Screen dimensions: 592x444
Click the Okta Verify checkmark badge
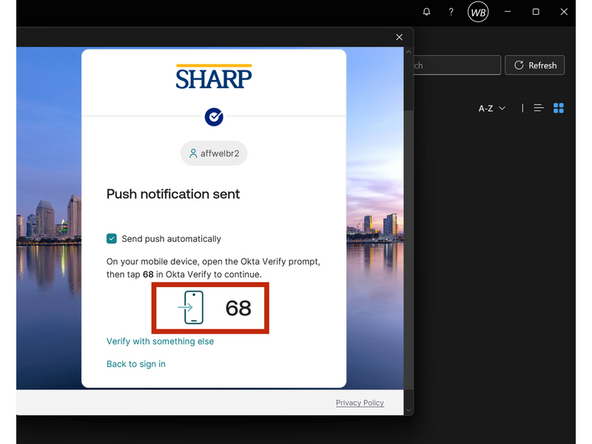(x=214, y=117)
